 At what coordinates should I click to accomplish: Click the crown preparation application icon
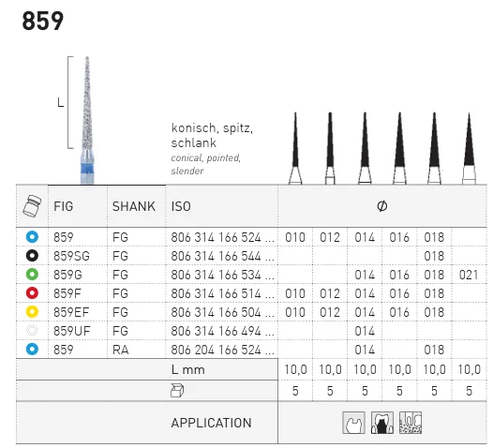click(382, 423)
